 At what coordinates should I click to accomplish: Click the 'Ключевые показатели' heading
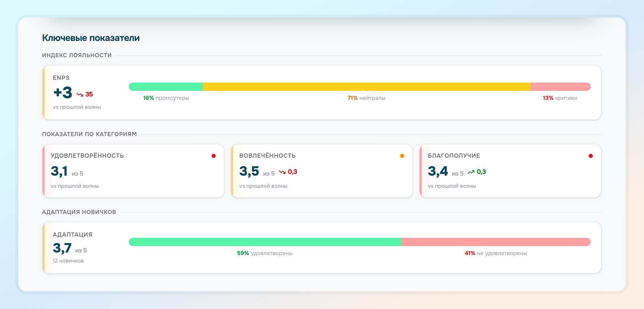click(x=91, y=38)
